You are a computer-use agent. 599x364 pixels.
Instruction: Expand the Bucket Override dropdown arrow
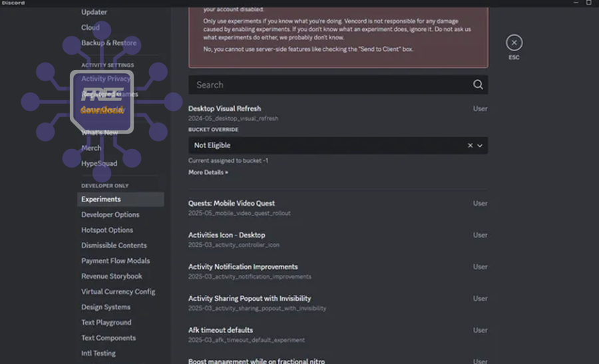point(480,146)
